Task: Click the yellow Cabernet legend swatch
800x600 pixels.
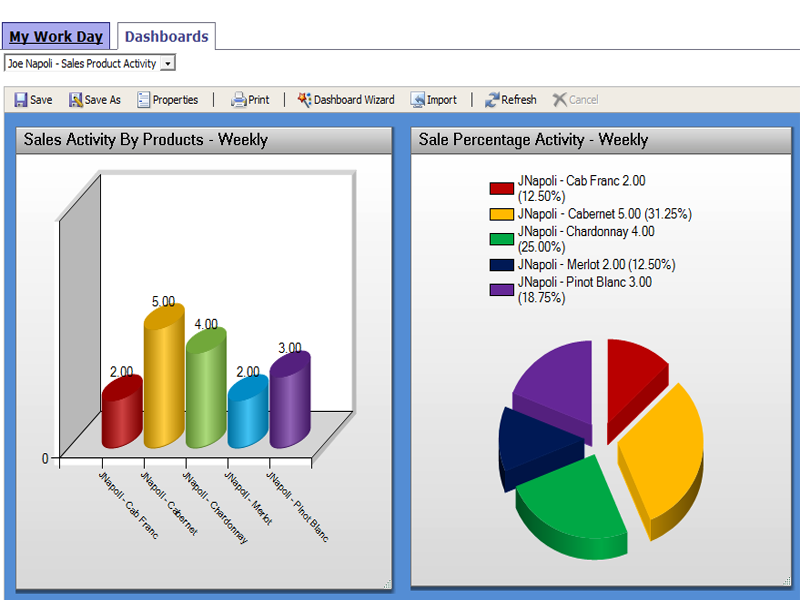Action: 501,214
